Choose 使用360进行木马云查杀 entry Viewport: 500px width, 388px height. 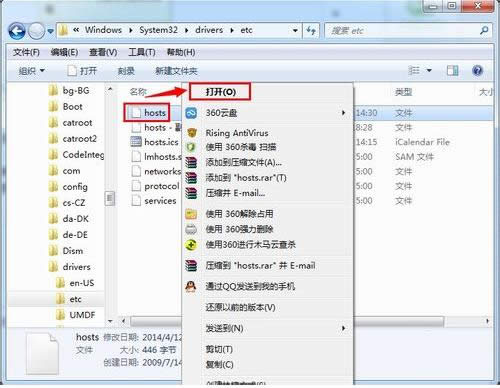coord(268,245)
